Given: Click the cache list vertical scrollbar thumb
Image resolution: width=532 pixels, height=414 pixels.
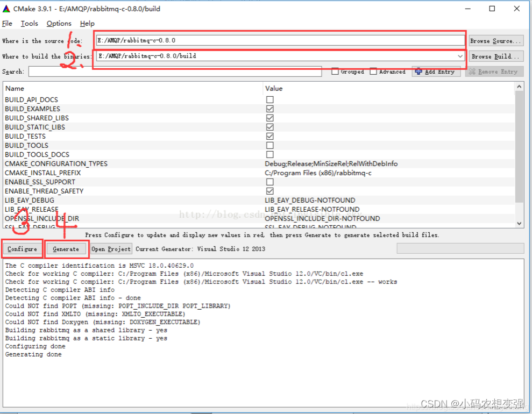Looking at the screenshot, I should click(519, 147).
